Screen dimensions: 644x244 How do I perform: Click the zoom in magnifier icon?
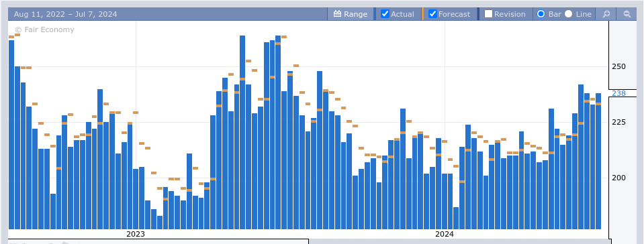click(606, 14)
